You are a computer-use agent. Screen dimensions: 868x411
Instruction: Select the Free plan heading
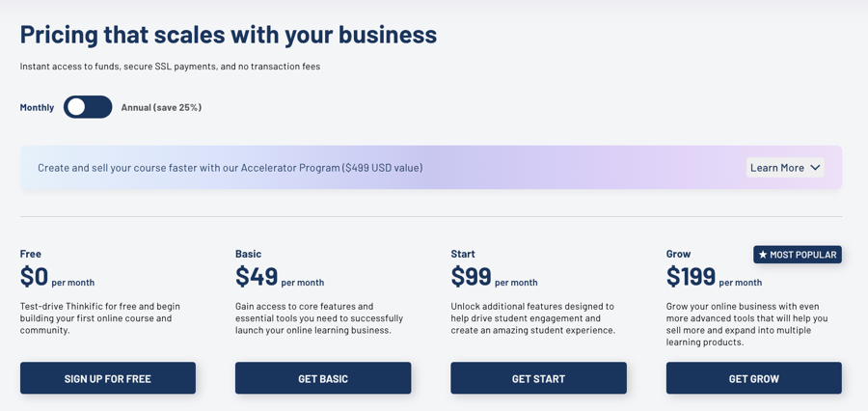pos(31,254)
